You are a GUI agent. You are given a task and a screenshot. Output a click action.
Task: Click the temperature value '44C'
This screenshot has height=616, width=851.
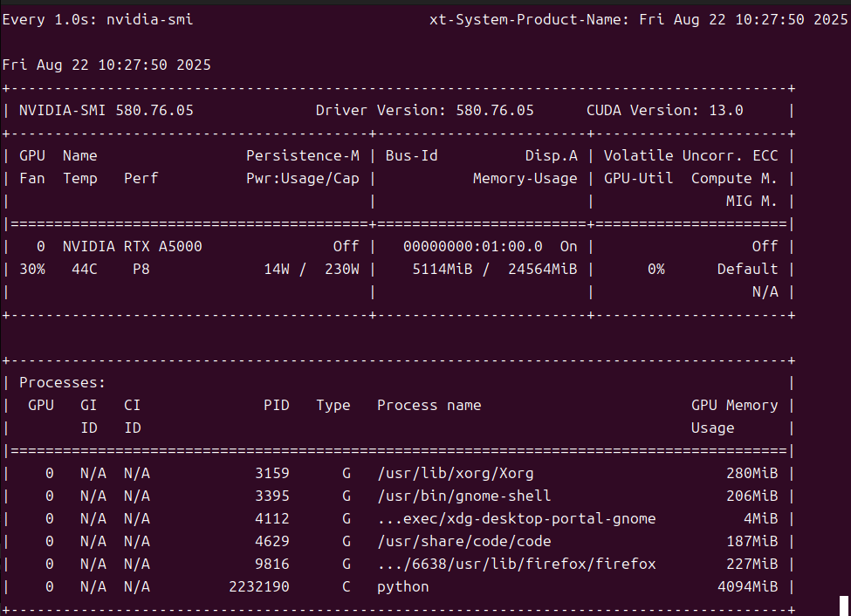tap(85, 270)
